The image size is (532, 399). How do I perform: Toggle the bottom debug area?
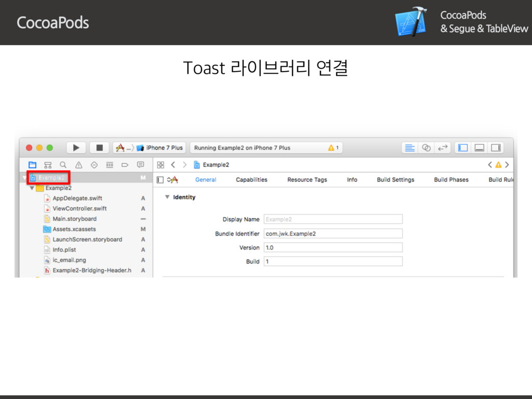point(479,148)
